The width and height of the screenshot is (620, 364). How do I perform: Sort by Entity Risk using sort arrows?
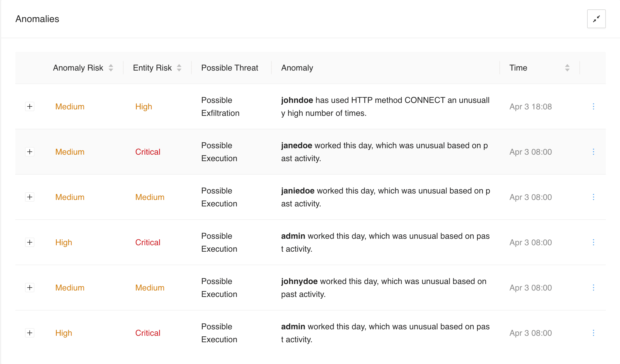tap(179, 68)
